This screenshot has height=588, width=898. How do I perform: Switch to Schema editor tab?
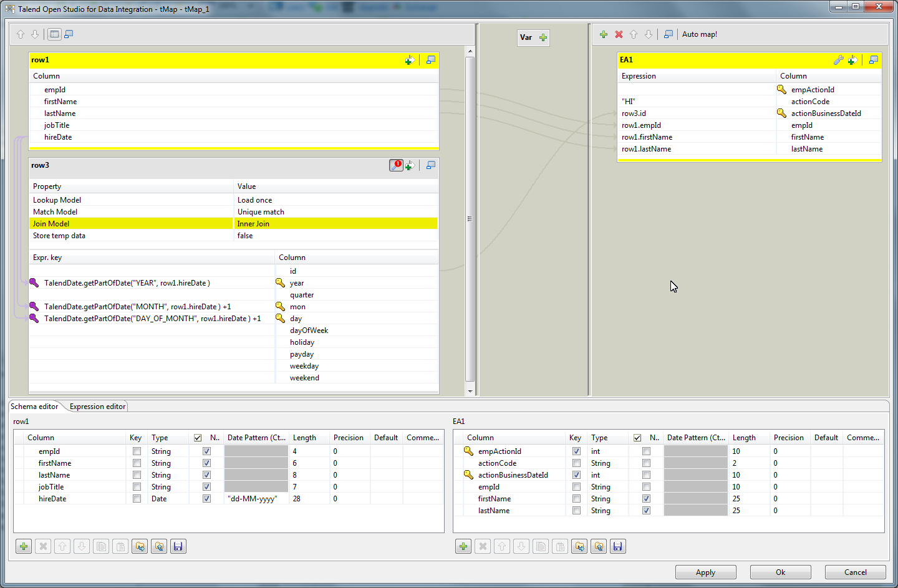point(34,407)
